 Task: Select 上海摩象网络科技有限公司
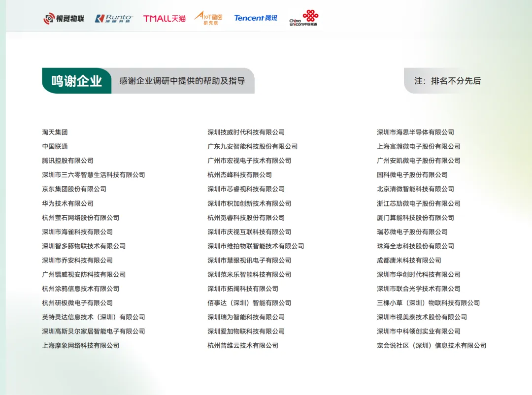click(81, 346)
